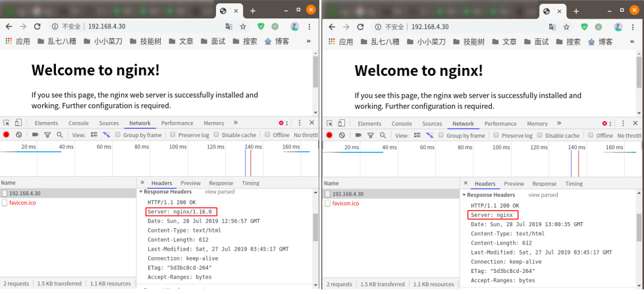
Task: Open the Performance tab in right DevTools
Action: [x=500, y=123]
